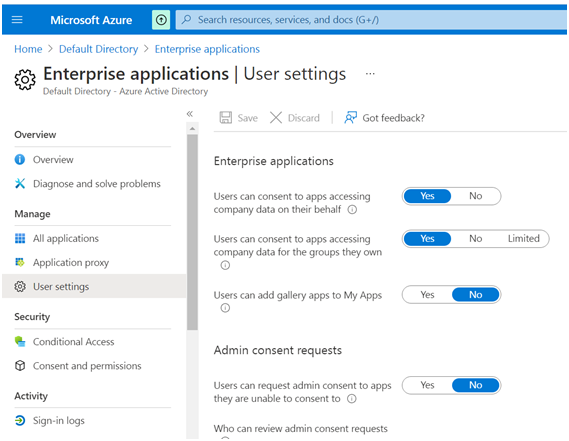This screenshot has width=569, height=441.
Task: Click the sidebar scroll up arrow
Action: click(192, 129)
